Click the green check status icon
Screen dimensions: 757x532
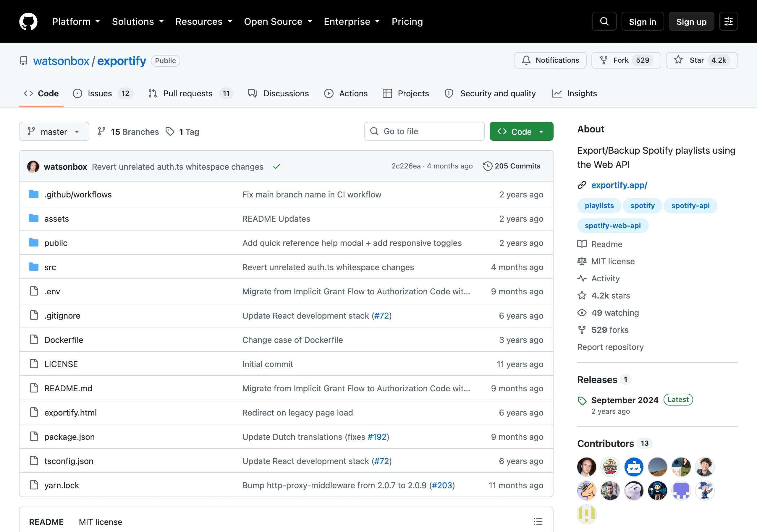pyautogui.click(x=276, y=166)
